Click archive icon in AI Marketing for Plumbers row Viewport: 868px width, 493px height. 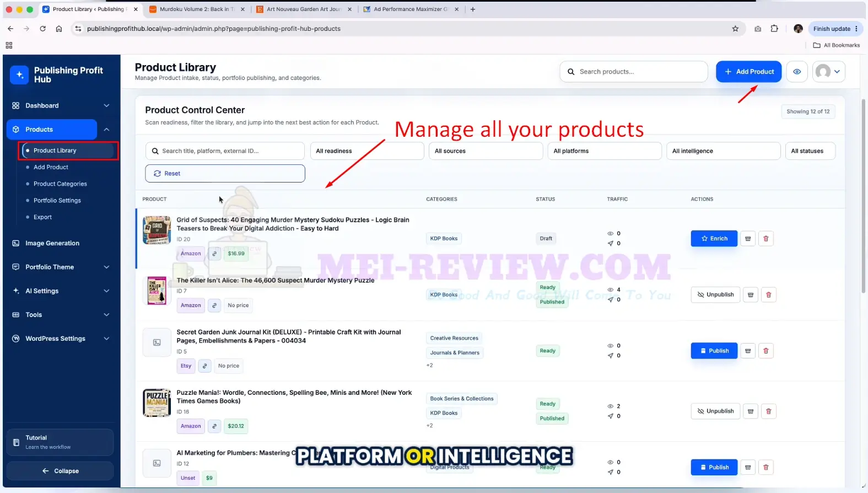tap(748, 468)
